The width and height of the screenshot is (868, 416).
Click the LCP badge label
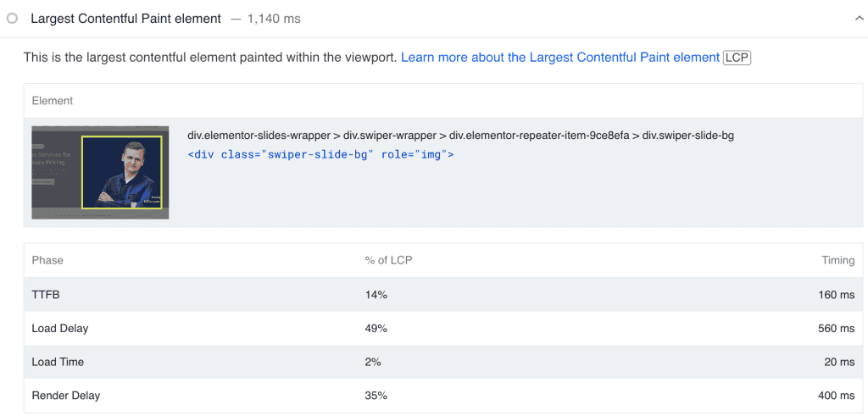(x=737, y=58)
